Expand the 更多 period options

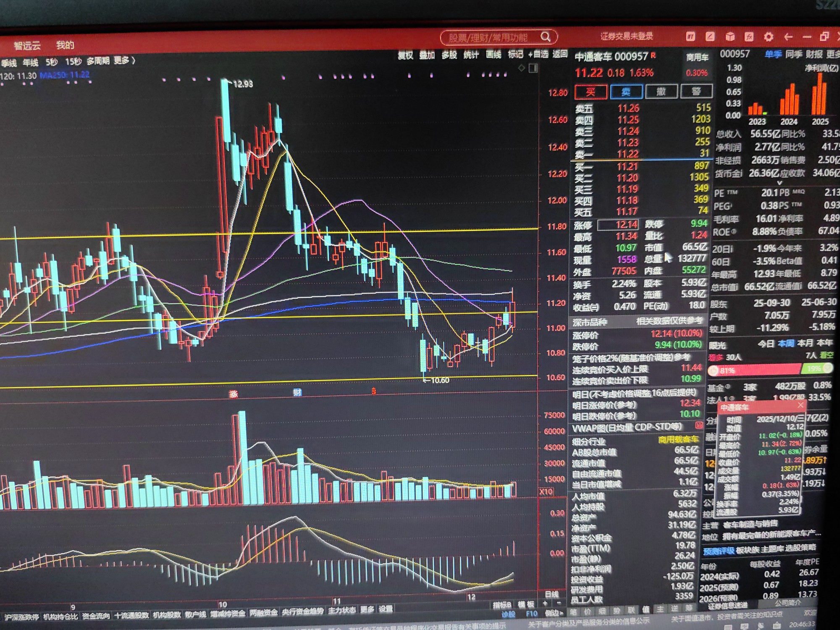[124, 61]
